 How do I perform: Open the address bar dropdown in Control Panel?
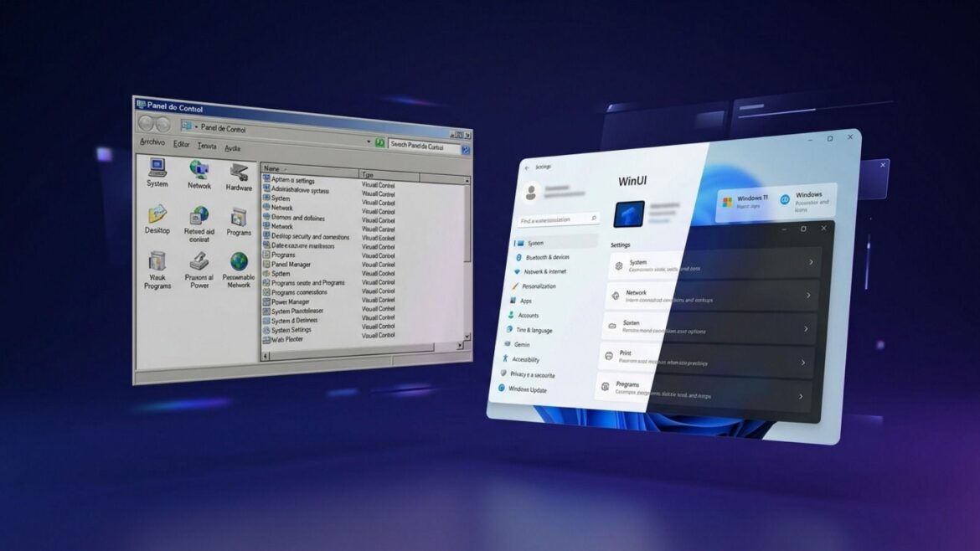point(196,126)
